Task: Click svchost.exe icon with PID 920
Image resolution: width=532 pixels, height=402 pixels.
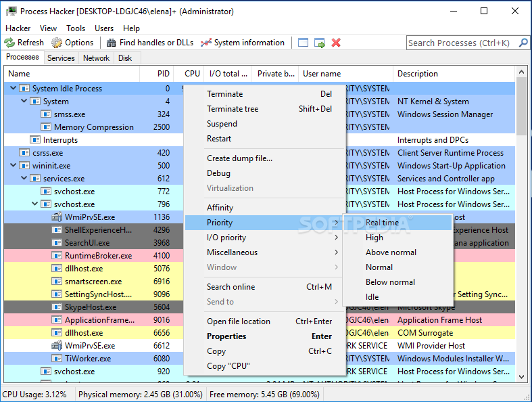Action: pos(46,372)
